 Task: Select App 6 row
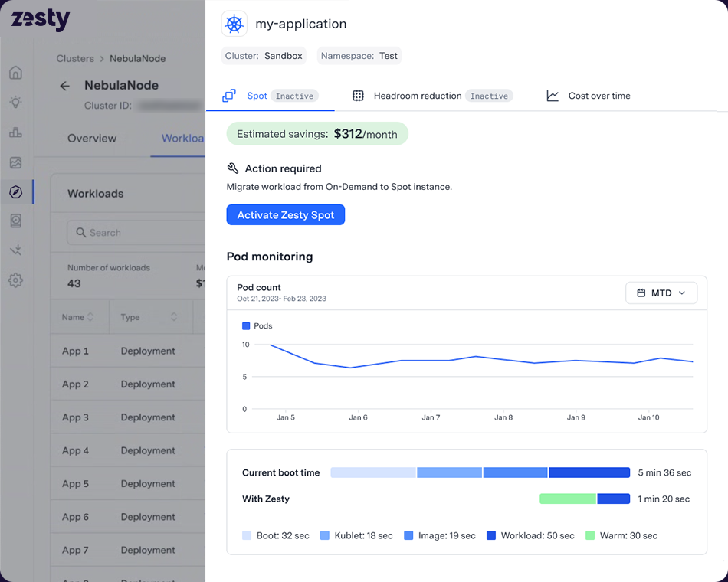(128, 517)
